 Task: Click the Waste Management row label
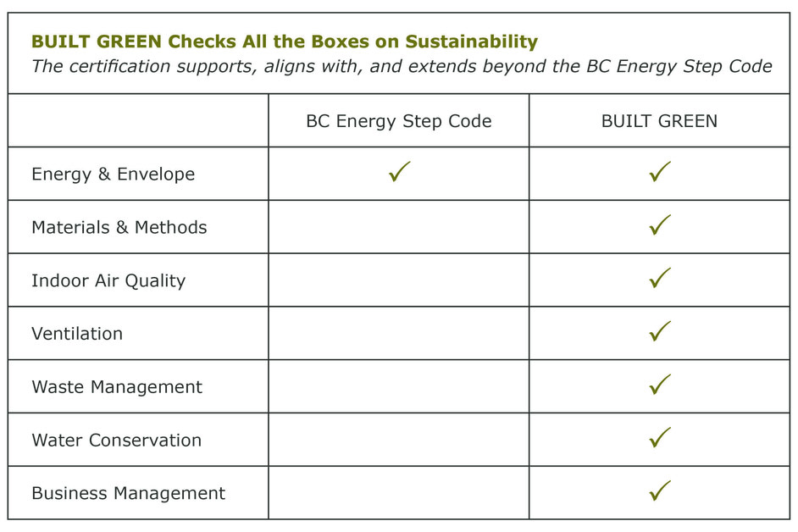(117, 387)
